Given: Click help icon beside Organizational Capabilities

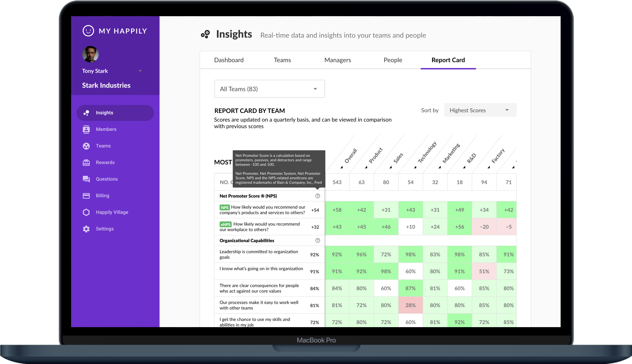Looking at the screenshot, I should (317, 240).
